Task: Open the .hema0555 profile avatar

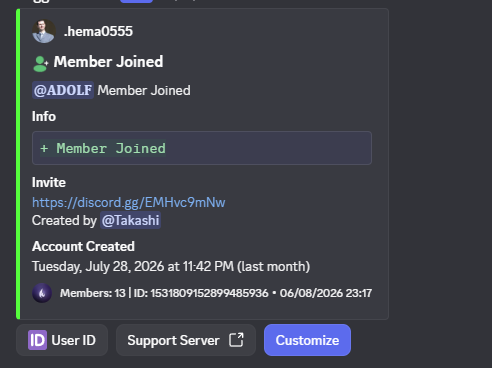Action: pos(44,31)
